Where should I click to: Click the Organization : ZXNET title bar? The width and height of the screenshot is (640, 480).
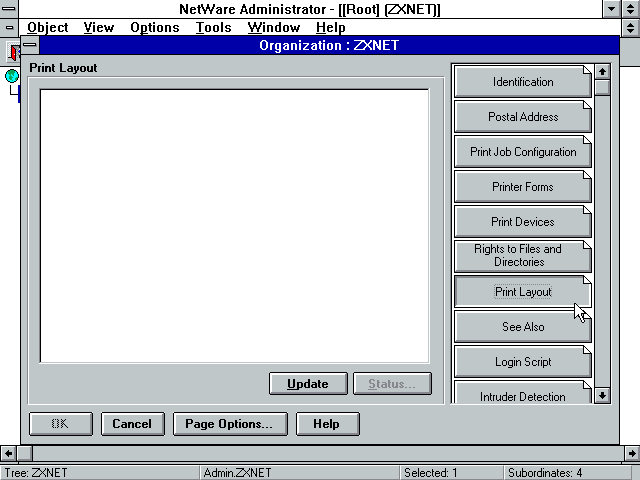pos(329,45)
